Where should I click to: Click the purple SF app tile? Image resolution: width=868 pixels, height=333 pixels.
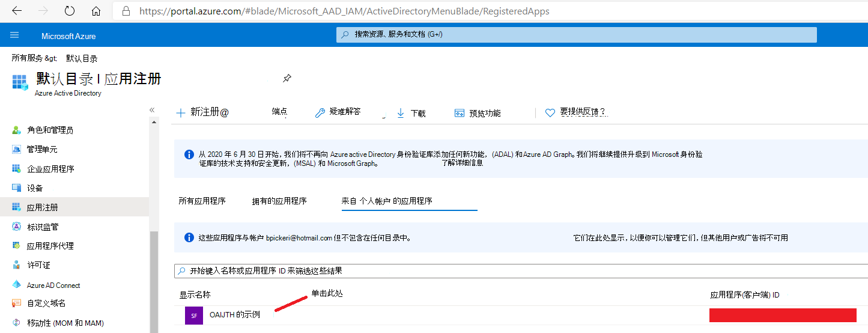tap(194, 315)
